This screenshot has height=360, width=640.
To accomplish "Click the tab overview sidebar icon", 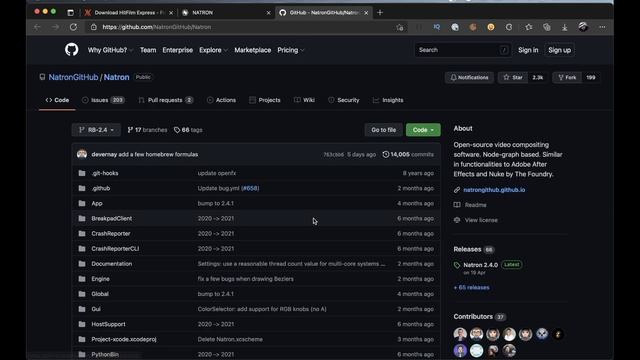I will pos(71,13).
